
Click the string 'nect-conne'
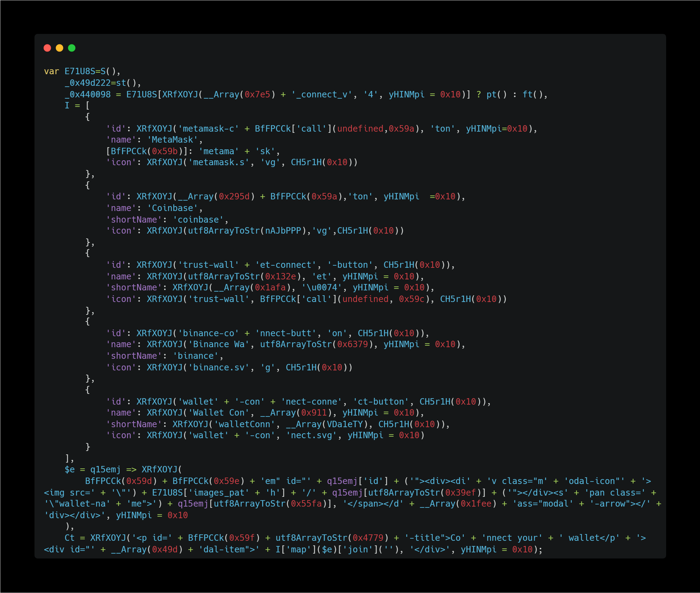point(311,402)
